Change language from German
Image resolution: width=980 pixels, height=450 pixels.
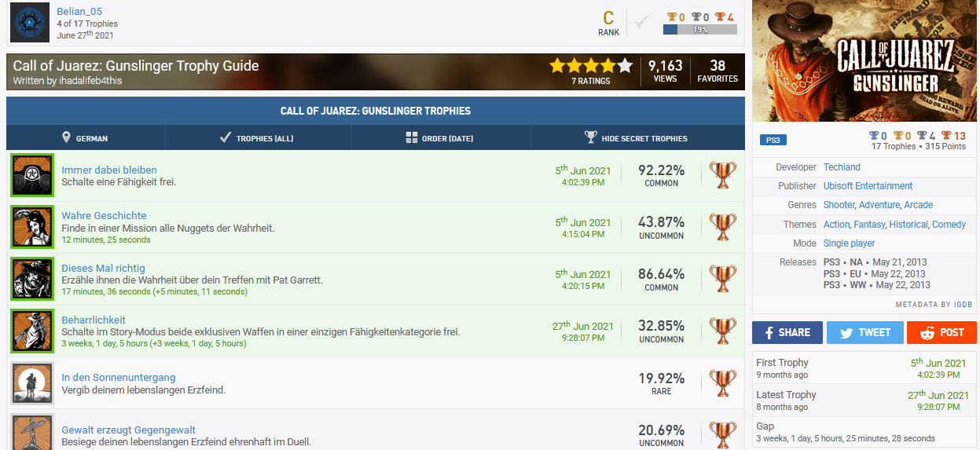[x=85, y=138]
